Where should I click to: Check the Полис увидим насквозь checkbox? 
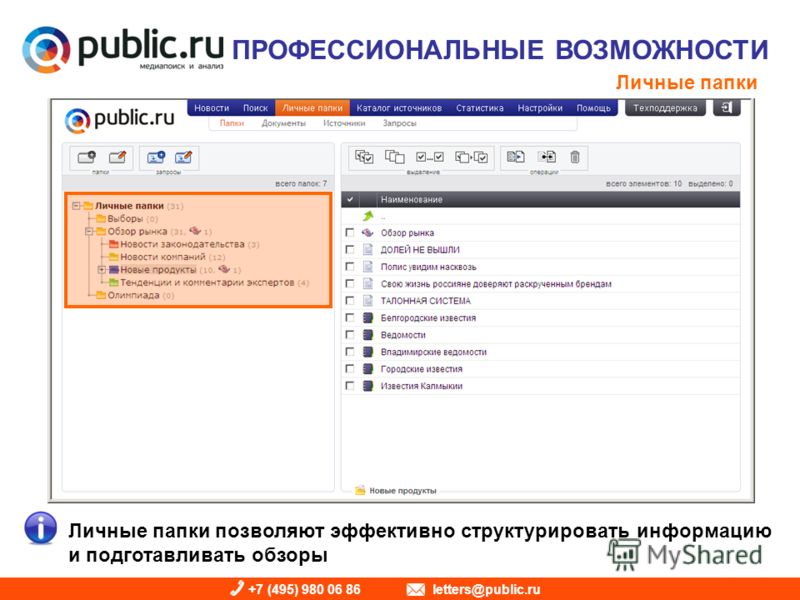click(349, 267)
